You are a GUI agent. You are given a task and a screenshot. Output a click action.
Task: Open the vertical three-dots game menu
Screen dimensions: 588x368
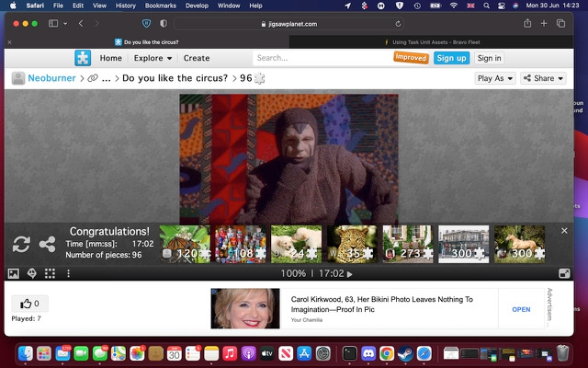(68, 273)
